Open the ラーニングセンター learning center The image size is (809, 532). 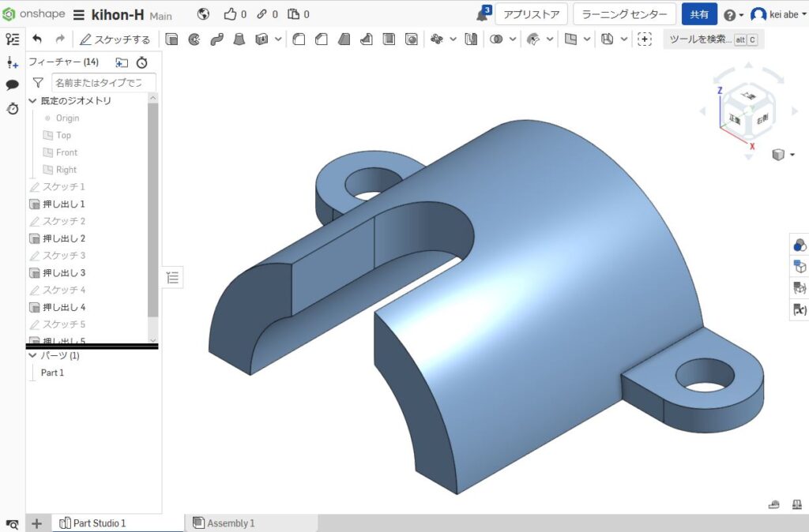(x=624, y=14)
